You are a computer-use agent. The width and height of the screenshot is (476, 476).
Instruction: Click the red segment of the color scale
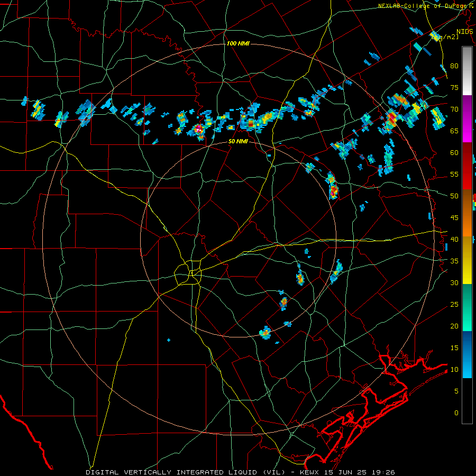(467, 166)
